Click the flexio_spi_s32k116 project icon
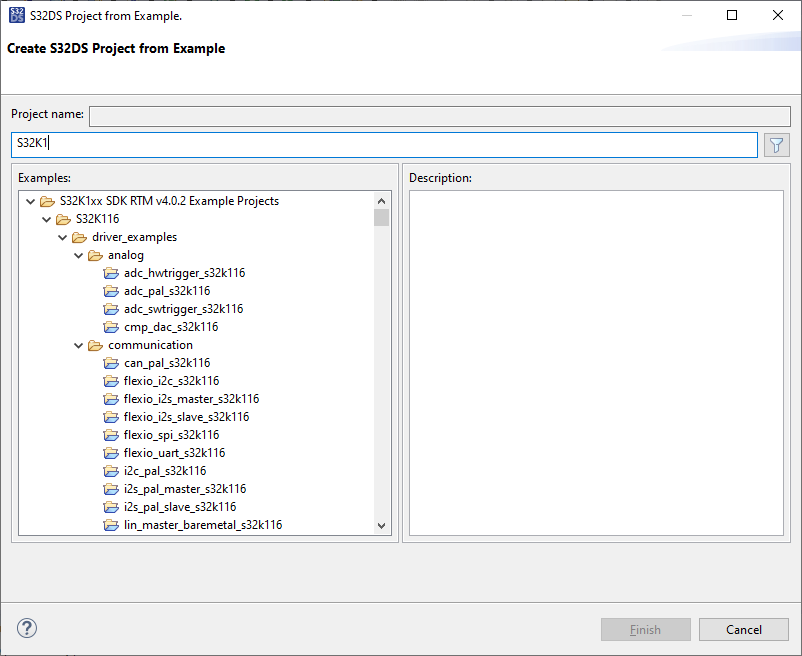Screen dimensions: 802x656 click(x=112, y=435)
